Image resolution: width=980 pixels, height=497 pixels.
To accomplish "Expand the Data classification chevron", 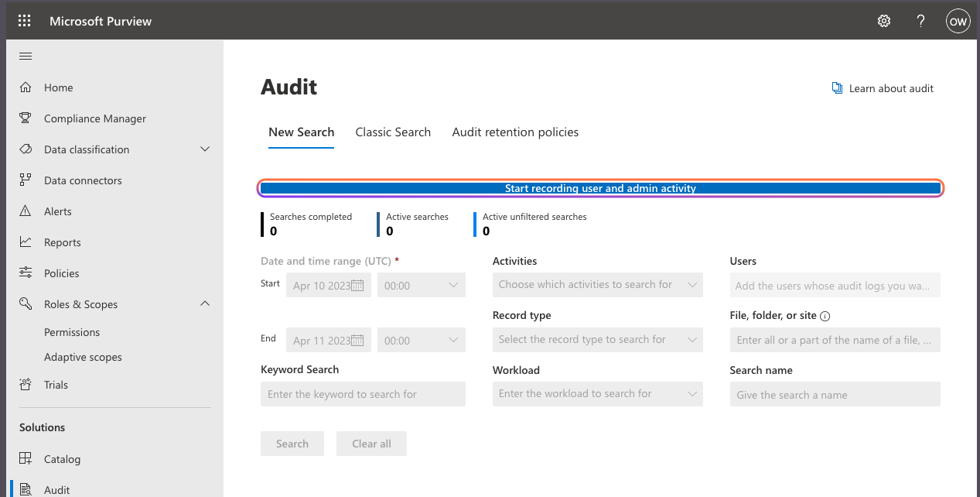I will [205, 149].
